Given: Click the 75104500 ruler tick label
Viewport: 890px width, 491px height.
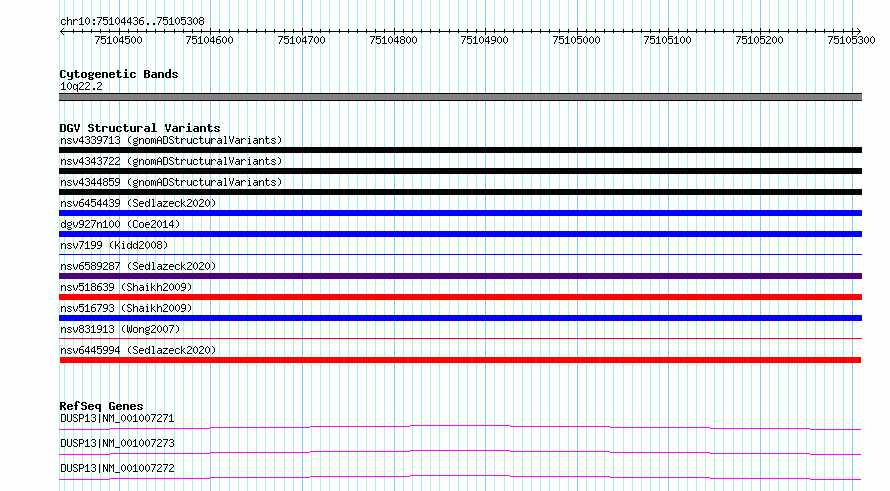Looking at the screenshot, I should (119, 40).
